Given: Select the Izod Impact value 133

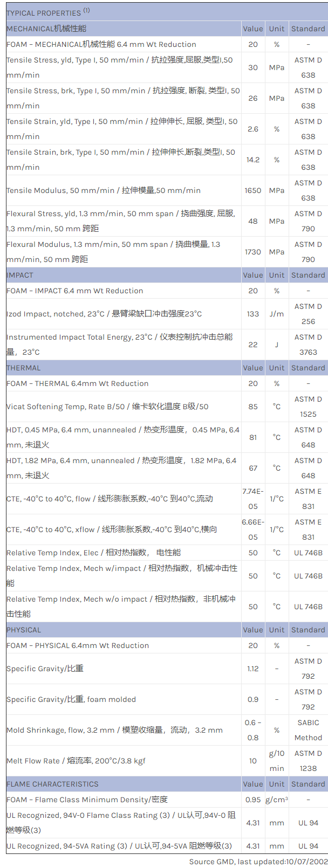Looking at the screenshot, I should click(252, 314).
